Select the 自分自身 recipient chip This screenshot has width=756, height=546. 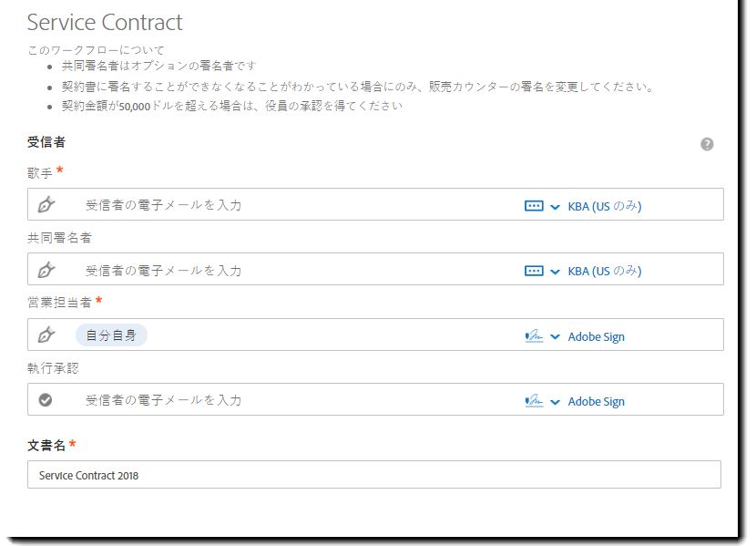(111, 335)
